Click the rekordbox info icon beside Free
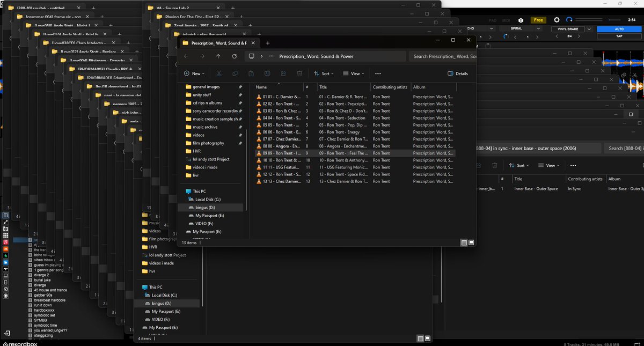The width and height of the screenshot is (644, 346). [521, 20]
